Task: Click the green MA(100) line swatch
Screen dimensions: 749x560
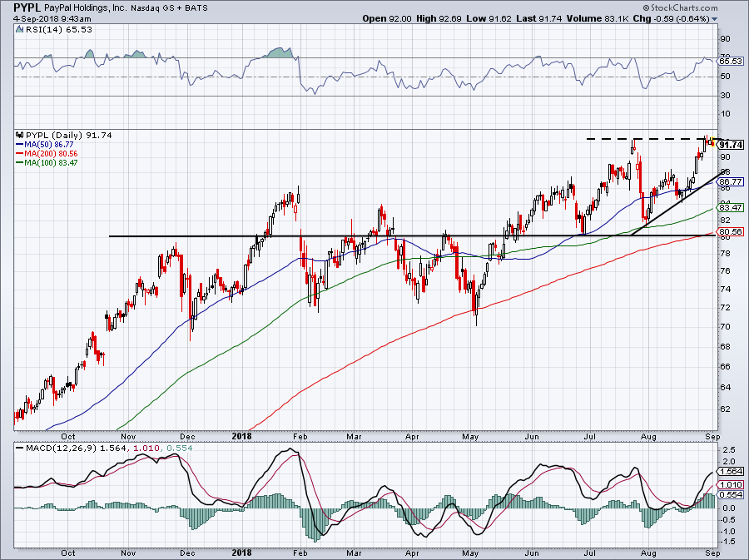Action: click(x=20, y=163)
